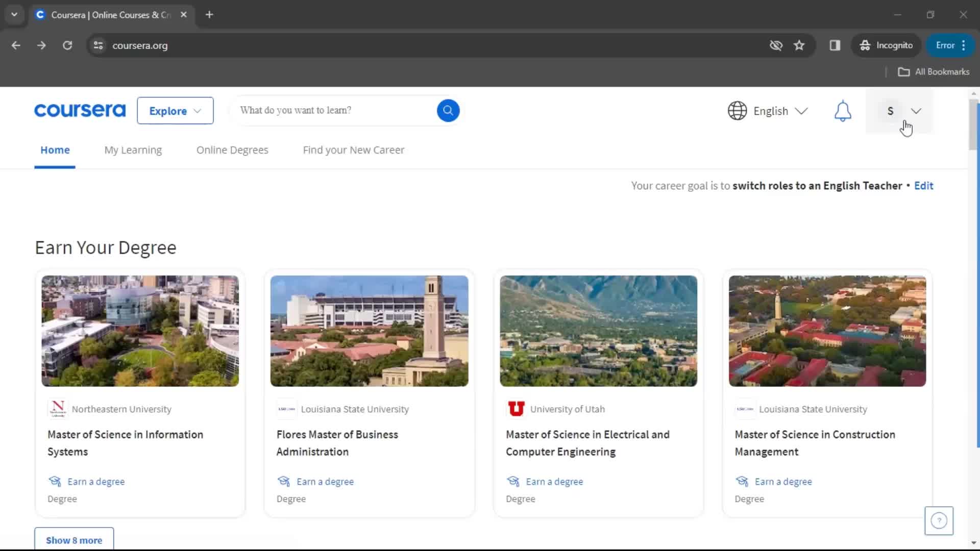This screenshot has height=551, width=980.
Task: Expand the profile menu chevron
Action: coord(916,111)
